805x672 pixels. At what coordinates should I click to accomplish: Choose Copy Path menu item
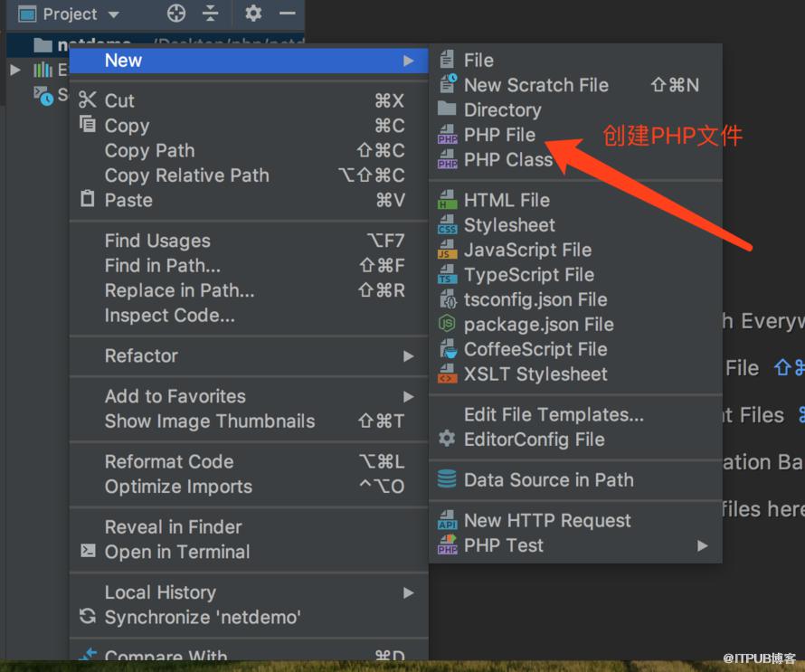[249, 150]
